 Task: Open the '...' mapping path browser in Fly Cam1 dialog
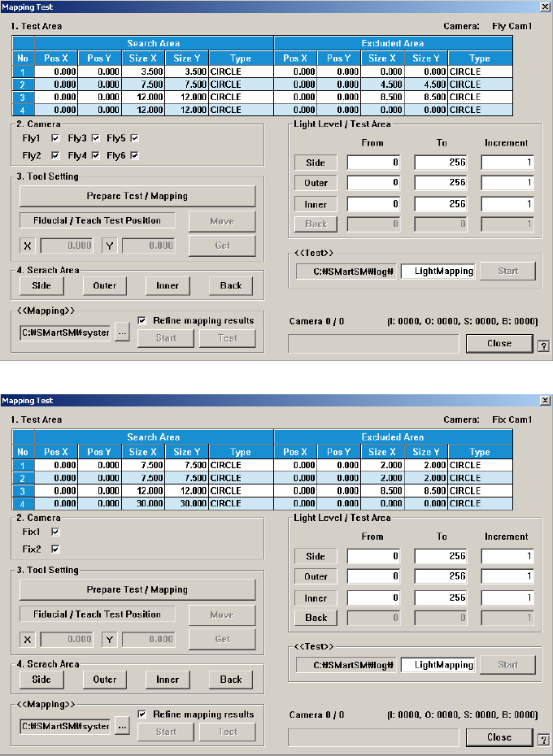122,334
